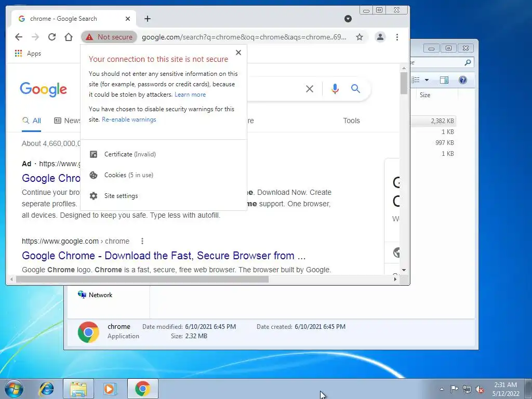Click the chrome application icon in details pane
The width and height of the screenshot is (532, 399).
click(88, 332)
